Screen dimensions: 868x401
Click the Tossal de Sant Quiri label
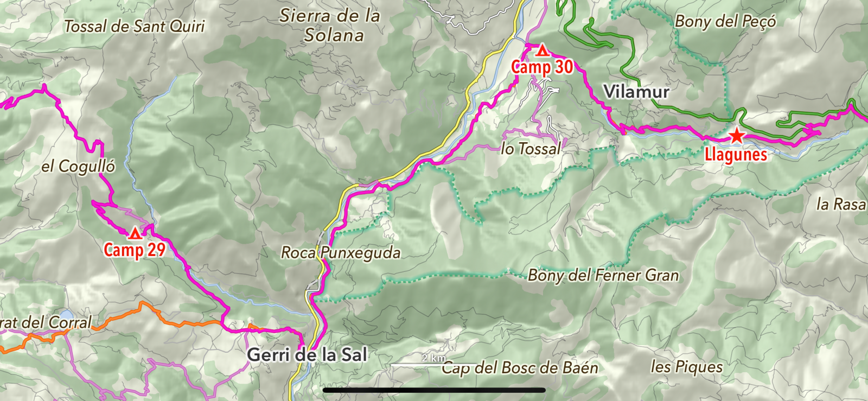(x=135, y=26)
